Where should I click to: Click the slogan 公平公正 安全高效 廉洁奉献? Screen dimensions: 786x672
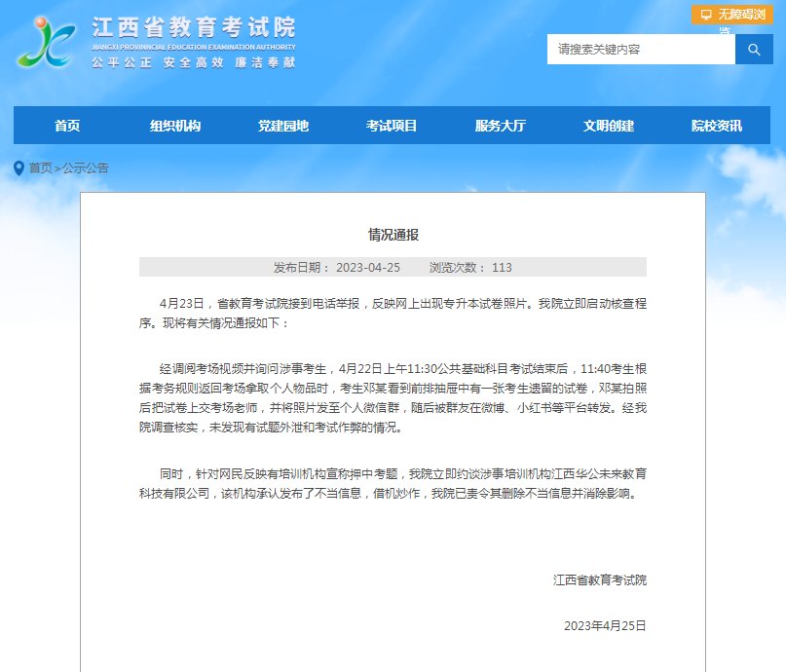(194, 62)
